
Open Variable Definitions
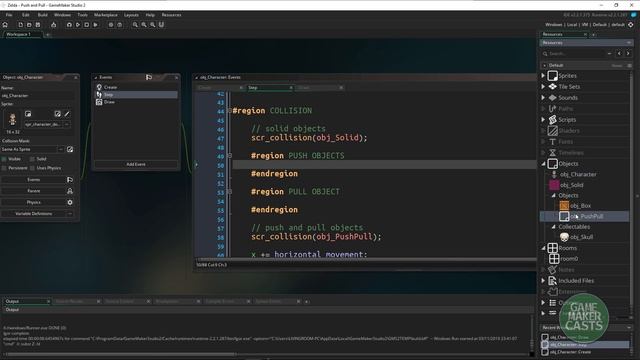point(37,213)
